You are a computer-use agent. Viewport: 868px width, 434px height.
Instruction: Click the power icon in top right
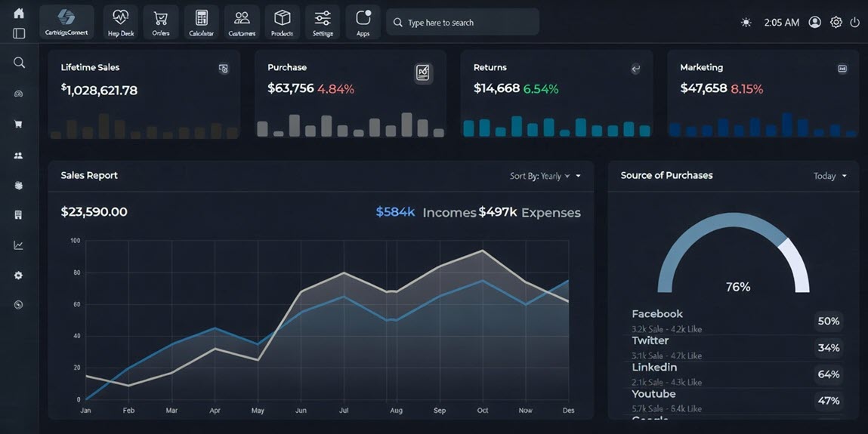tap(855, 23)
